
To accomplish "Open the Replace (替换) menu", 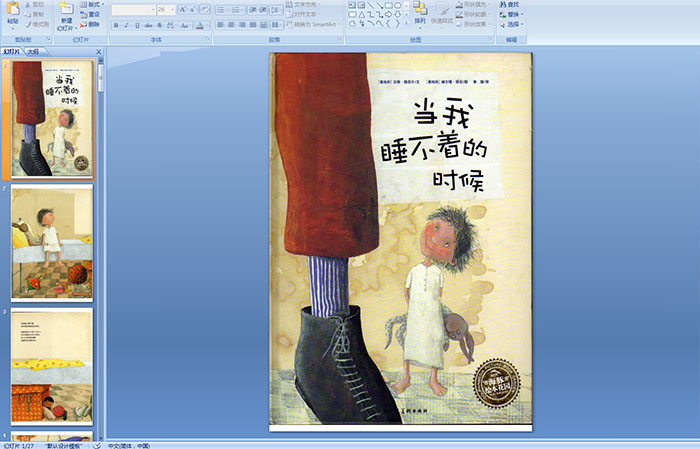I will click(x=511, y=14).
